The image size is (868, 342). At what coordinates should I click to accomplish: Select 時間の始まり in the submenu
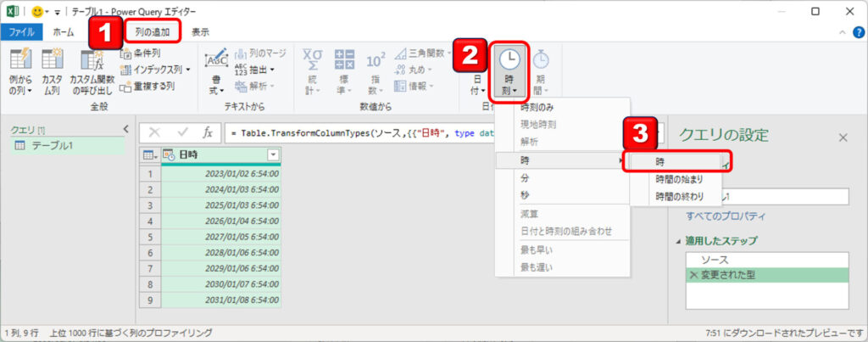[681, 180]
